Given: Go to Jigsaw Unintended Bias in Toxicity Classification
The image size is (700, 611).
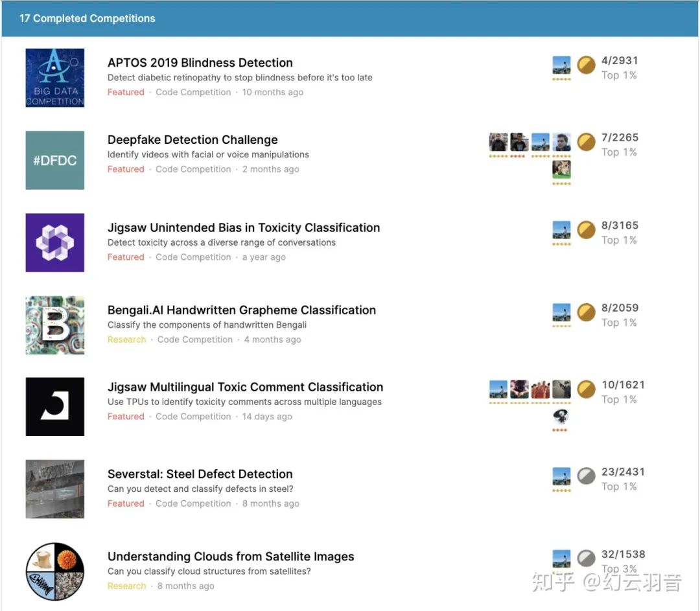Looking at the screenshot, I should [x=244, y=228].
